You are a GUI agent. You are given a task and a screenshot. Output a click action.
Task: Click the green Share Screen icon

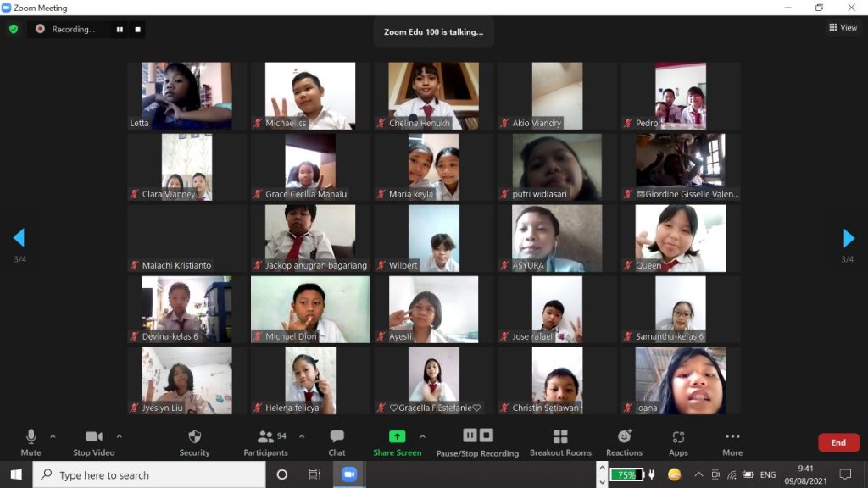[397, 436]
